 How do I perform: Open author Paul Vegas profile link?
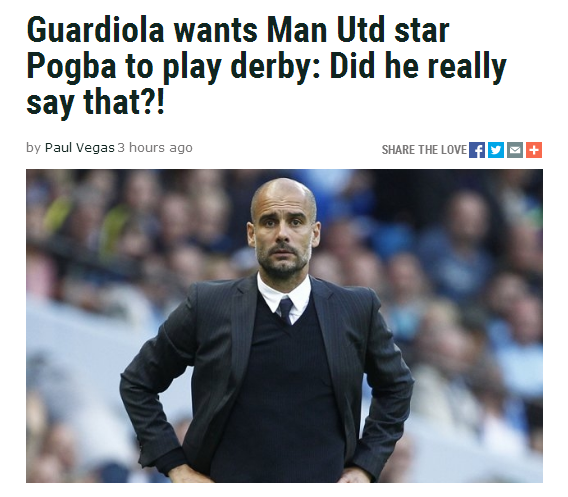[80, 148]
